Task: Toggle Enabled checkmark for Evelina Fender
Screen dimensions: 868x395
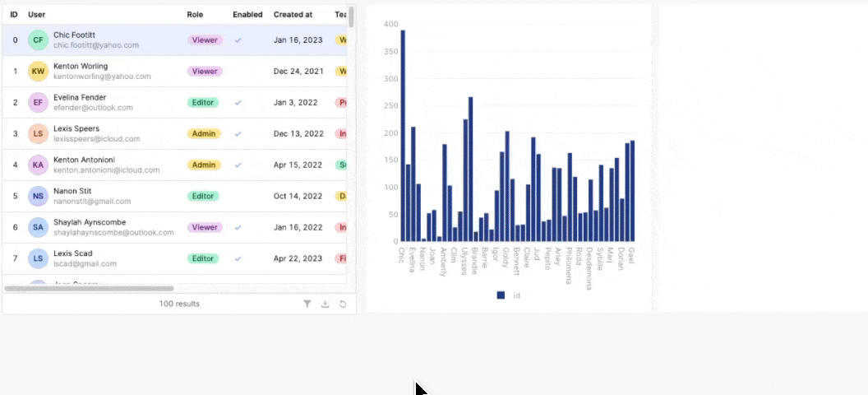Action: tap(238, 103)
